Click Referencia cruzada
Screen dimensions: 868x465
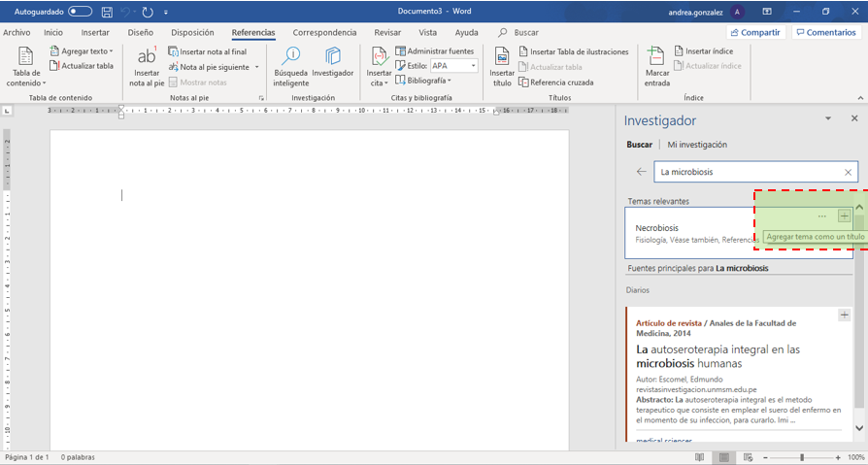point(555,83)
